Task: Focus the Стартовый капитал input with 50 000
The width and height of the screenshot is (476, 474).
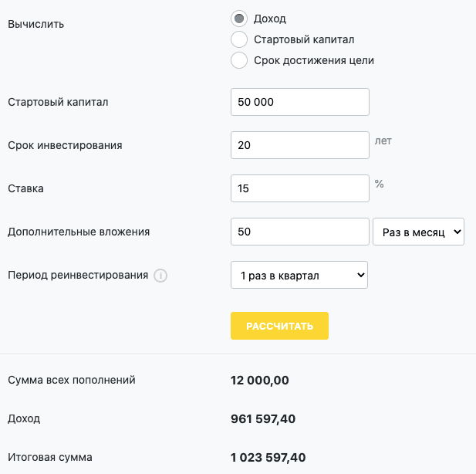Action: tap(300, 102)
